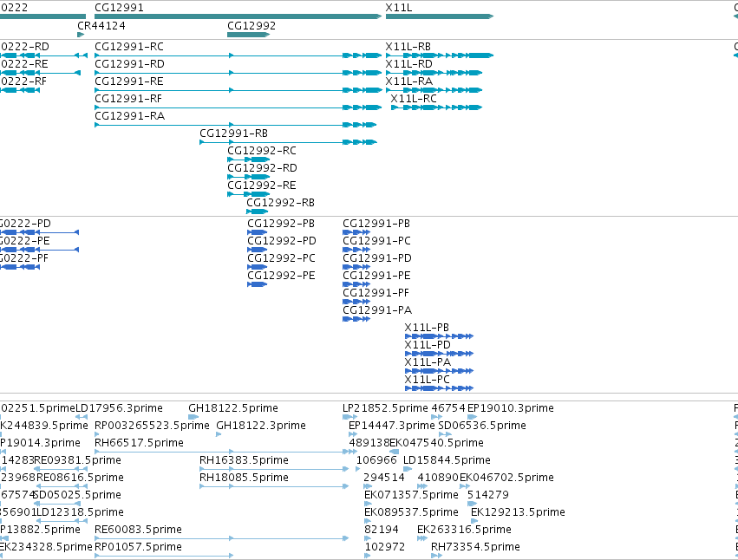
Task: Select the LD15844.5prime EST label
Action: [x=447, y=460]
